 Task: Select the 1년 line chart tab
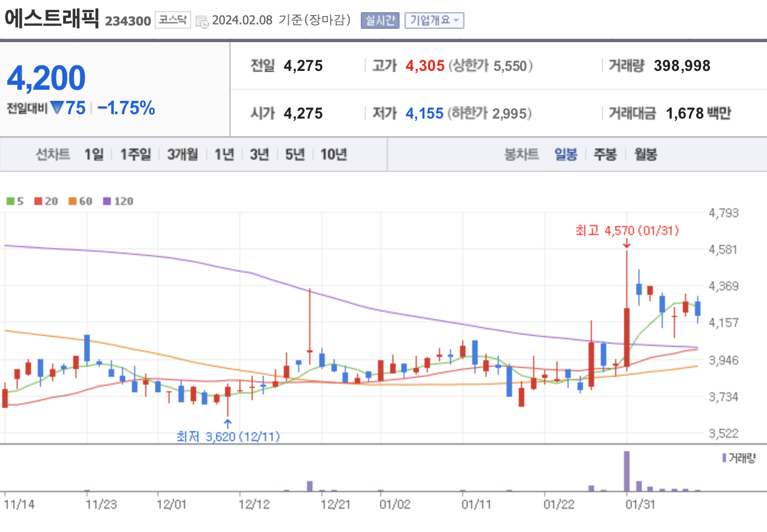(x=224, y=154)
